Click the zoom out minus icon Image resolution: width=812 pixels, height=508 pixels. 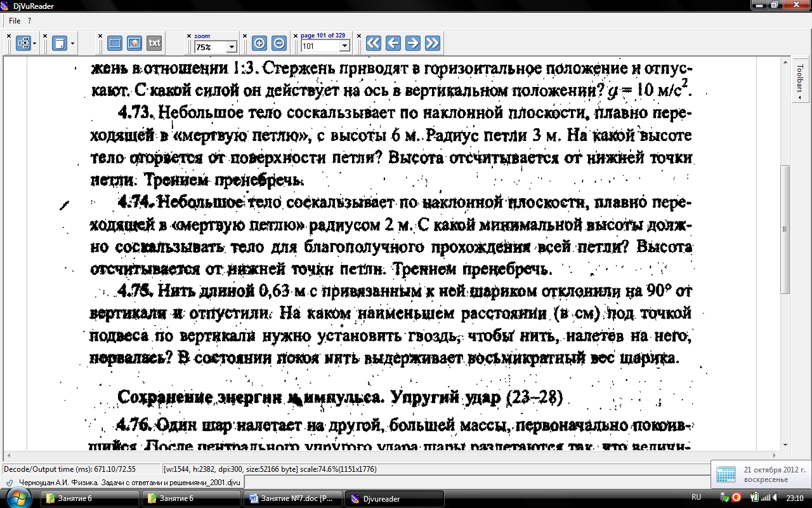(x=278, y=43)
